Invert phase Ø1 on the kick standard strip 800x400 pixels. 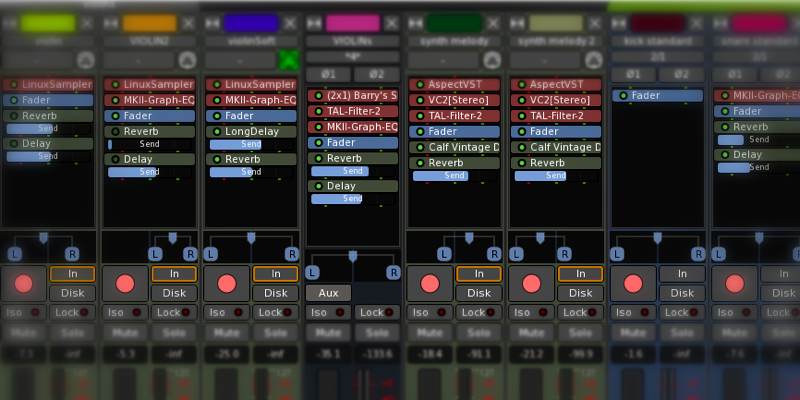pos(633,74)
